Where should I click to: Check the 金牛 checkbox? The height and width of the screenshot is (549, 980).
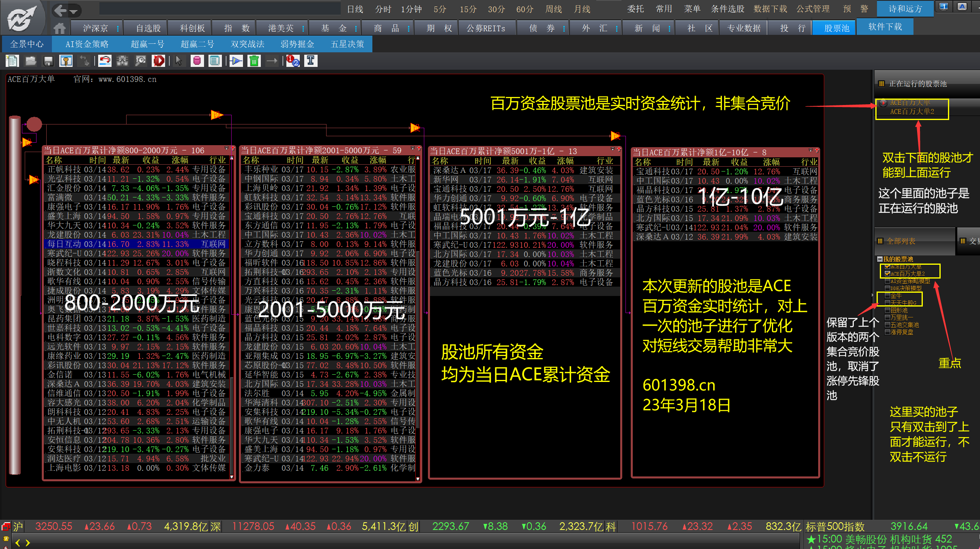[x=888, y=296]
